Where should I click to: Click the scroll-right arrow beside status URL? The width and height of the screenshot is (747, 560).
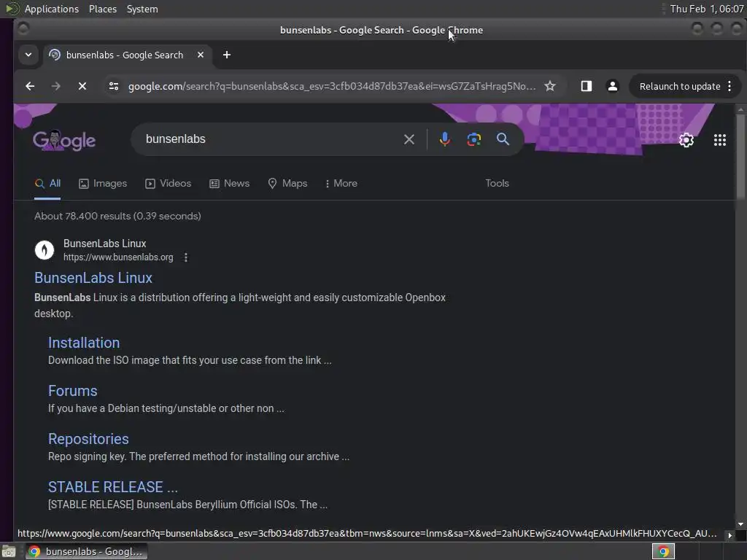[729, 535]
